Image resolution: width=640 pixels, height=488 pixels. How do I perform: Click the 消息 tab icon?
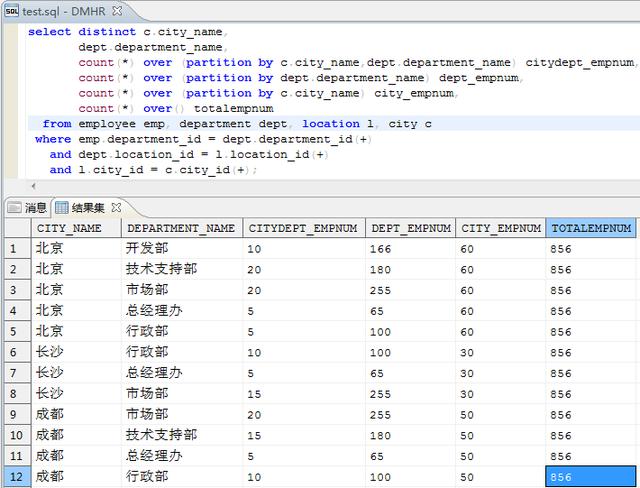(14, 208)
